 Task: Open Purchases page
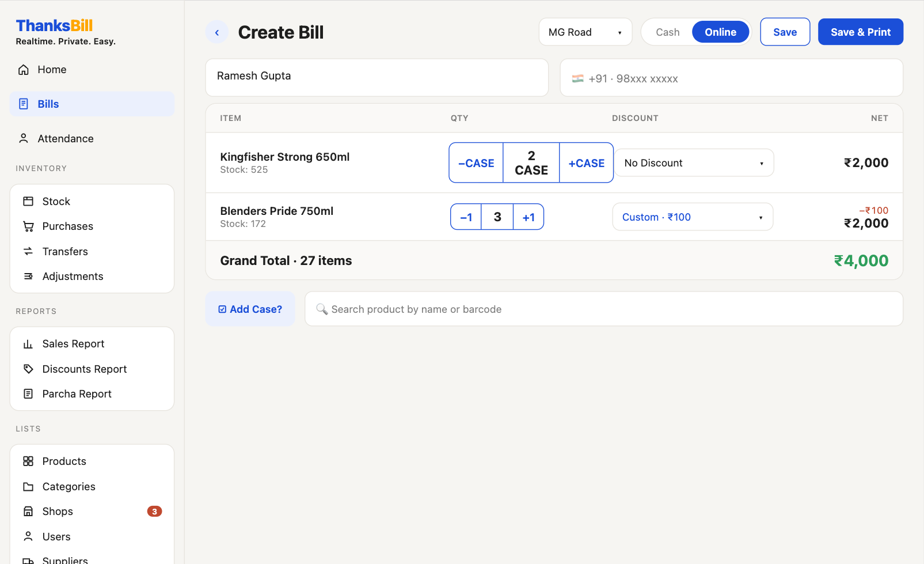[92, 226]
